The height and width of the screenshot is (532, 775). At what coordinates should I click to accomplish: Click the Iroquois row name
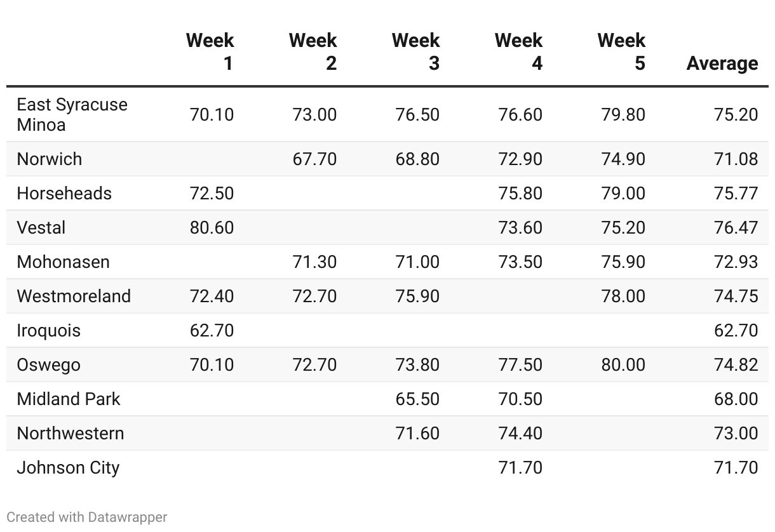(49, 330)
